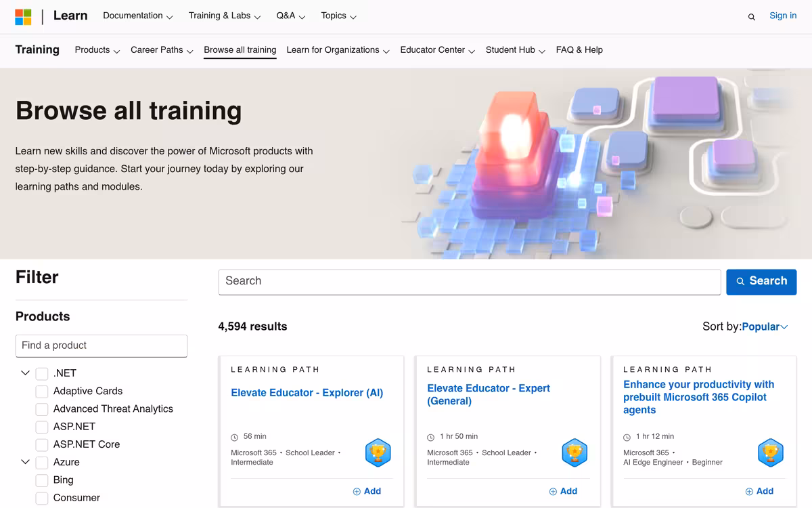
Task: Expand the Azure product tree chevron
Action: [25, 462]
